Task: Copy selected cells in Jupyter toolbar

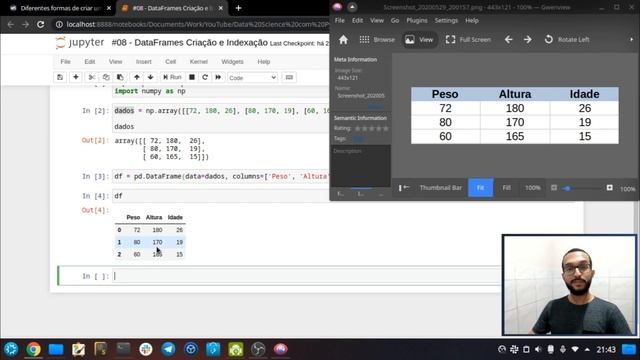Action: [106, 77]
